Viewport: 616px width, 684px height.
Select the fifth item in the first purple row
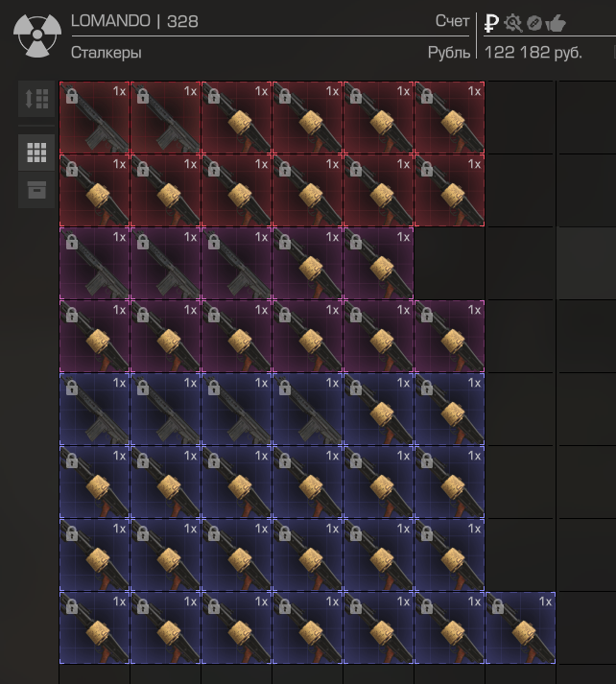378,263
